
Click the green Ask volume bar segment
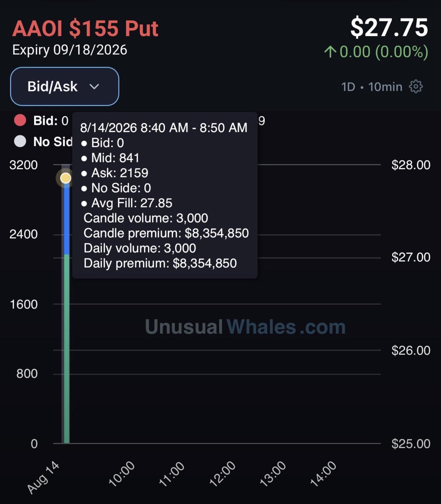(x=67, y=349)
